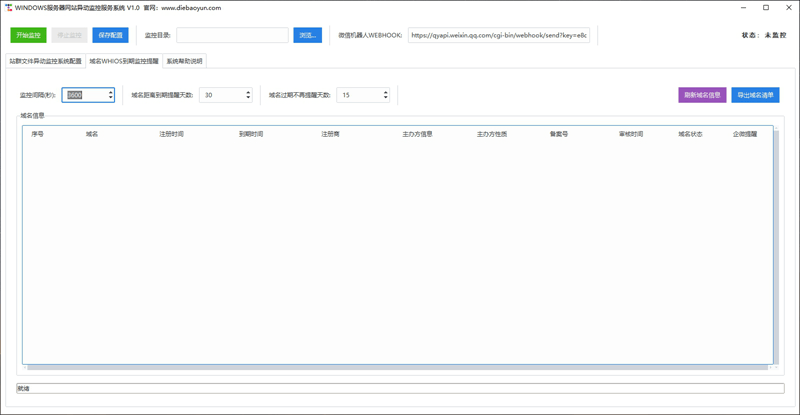Click the 就绪 status bar text
Screen dimensions: 800x415
point(23,388)
